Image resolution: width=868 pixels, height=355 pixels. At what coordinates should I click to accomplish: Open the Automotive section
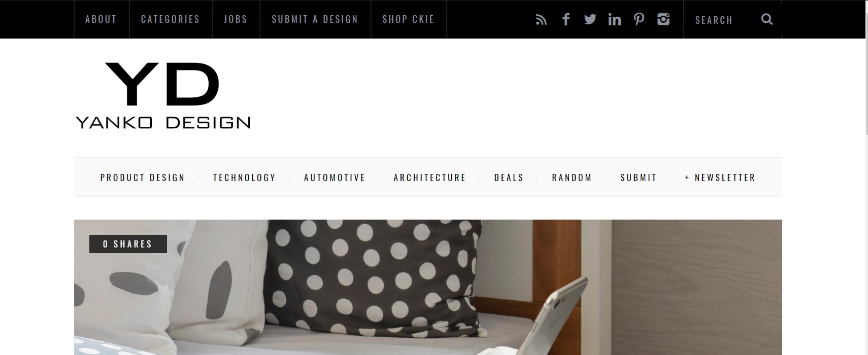click(x=335, y=177)
